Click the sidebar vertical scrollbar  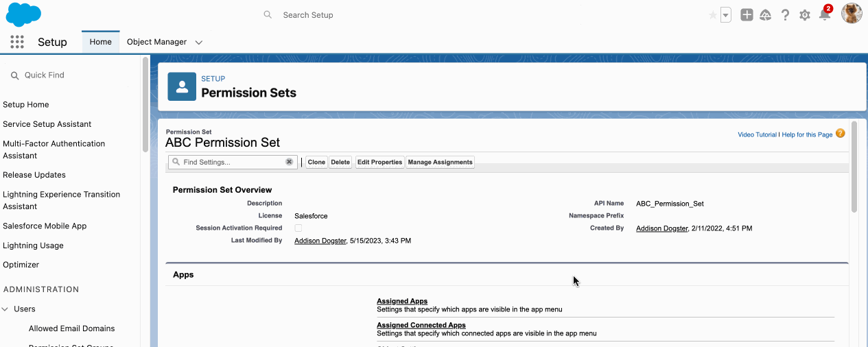[145, 105]
